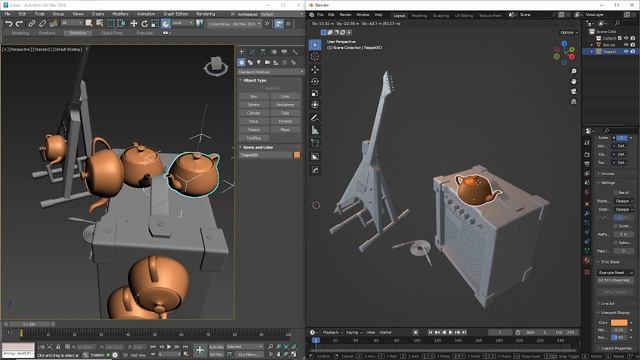Switch to Blender UV Editing workspace tab
The width and height of the screenshot is (640, 360).
coord(464,16)
